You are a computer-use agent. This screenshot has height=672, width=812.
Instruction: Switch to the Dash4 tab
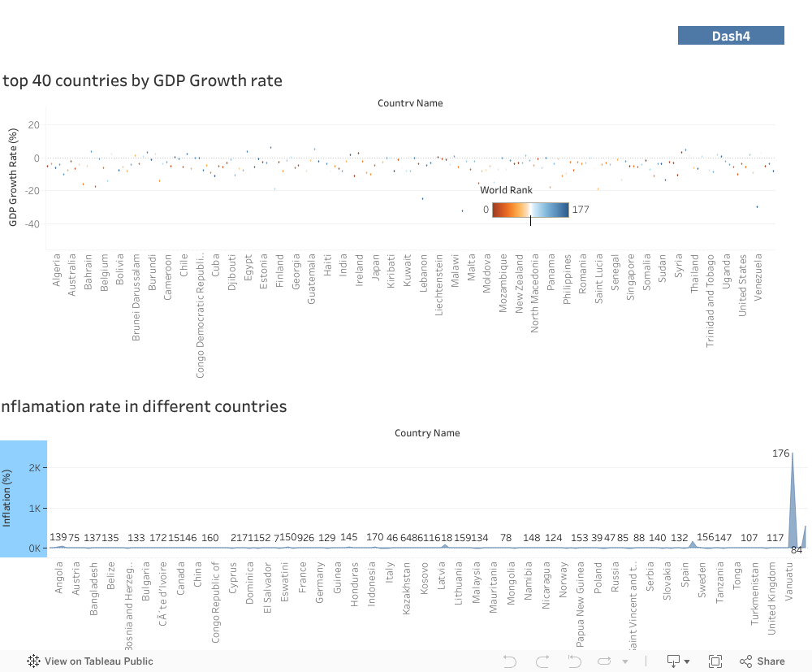point(731,35)
